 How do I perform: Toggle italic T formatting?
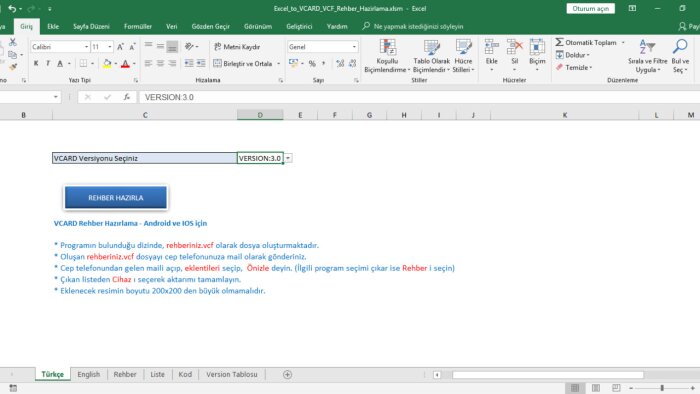(x=48, y=64)
